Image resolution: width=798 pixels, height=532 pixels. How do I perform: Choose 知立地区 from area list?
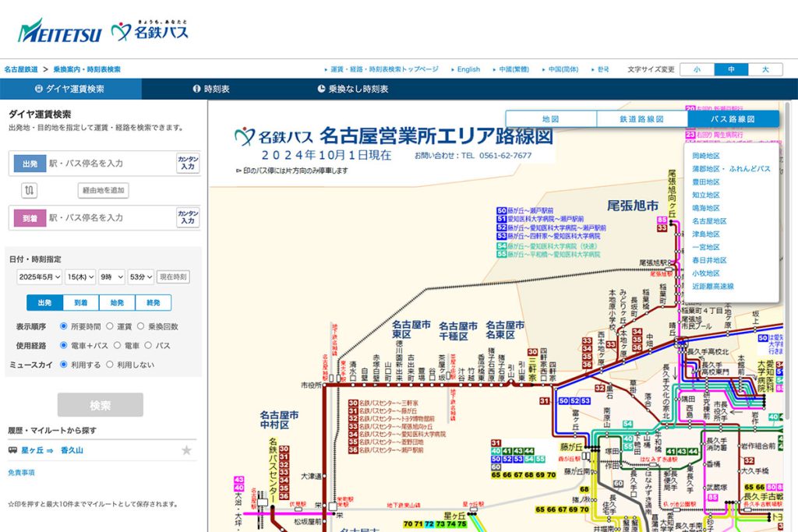coord(706,195)
